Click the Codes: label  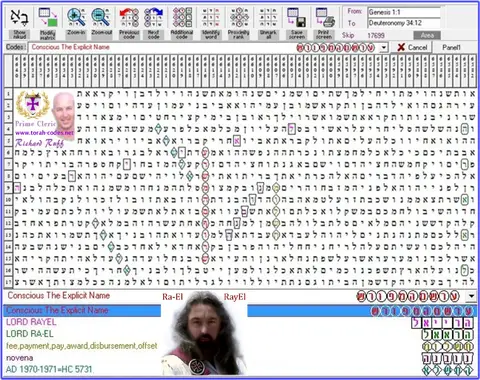pos(15,47)
